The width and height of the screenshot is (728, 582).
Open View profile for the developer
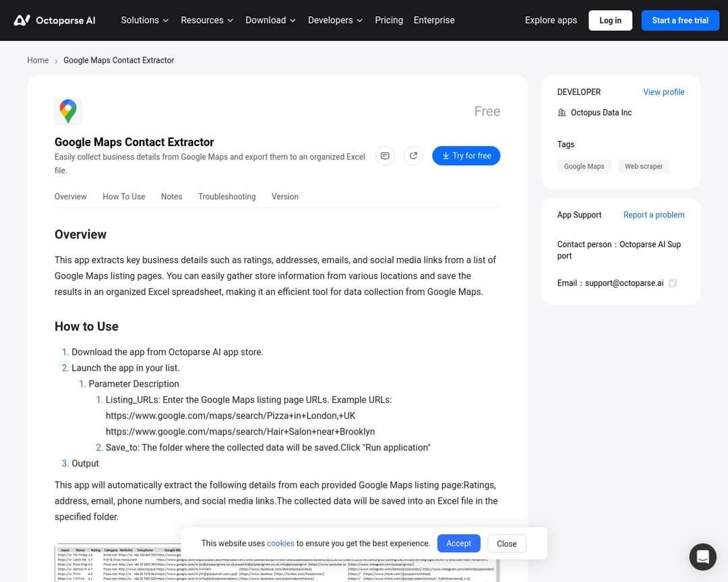tap(663, 92)
